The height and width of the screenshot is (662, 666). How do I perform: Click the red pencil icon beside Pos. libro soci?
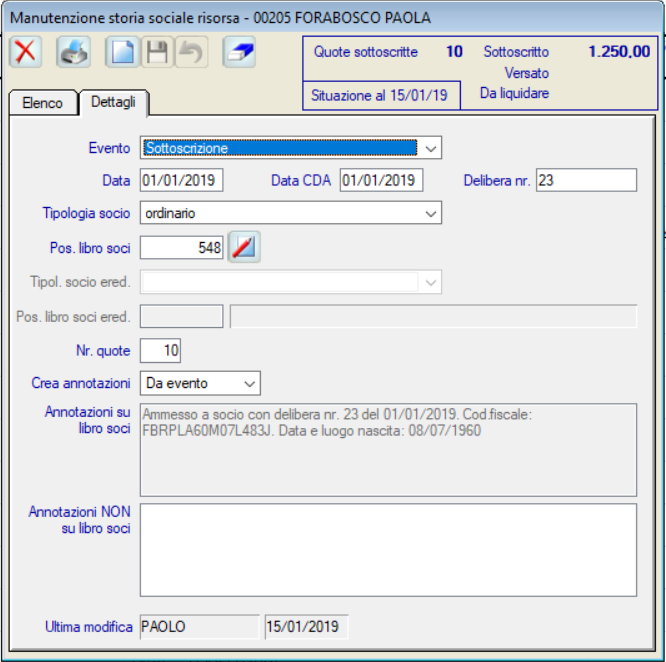tap(244, 247)
